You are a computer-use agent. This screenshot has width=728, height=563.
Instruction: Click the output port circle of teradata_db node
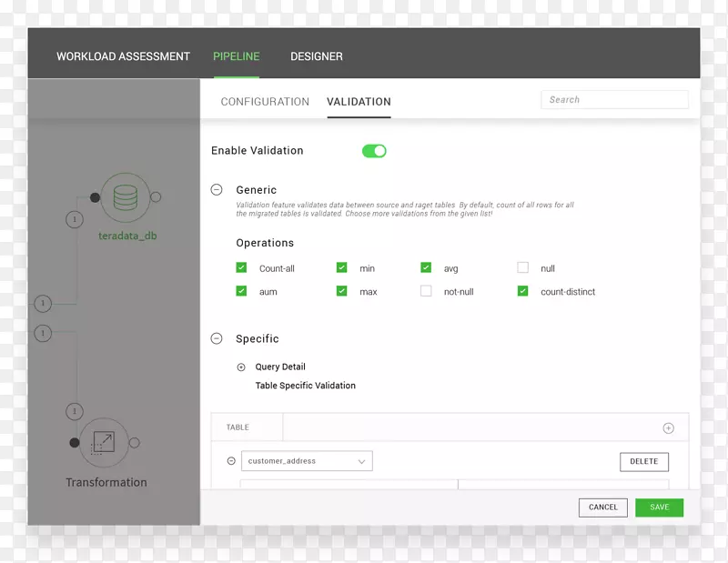(156, 196)
